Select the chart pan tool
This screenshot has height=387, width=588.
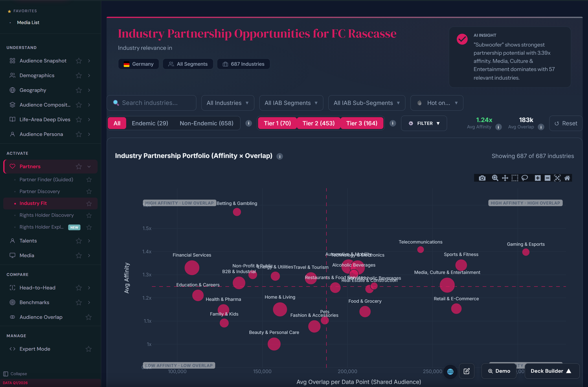[505, 178]
